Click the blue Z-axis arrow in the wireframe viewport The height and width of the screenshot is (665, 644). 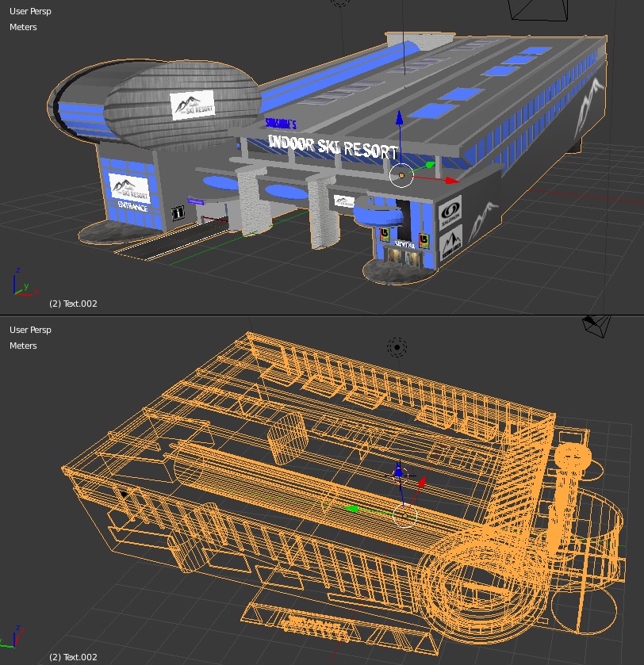click(399, 472)
